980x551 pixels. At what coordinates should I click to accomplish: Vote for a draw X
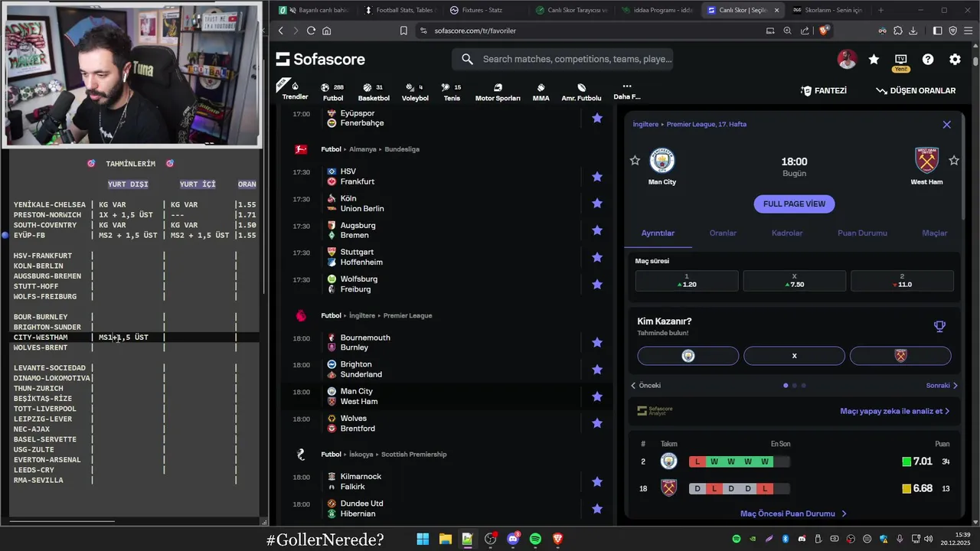click(794, 356)
